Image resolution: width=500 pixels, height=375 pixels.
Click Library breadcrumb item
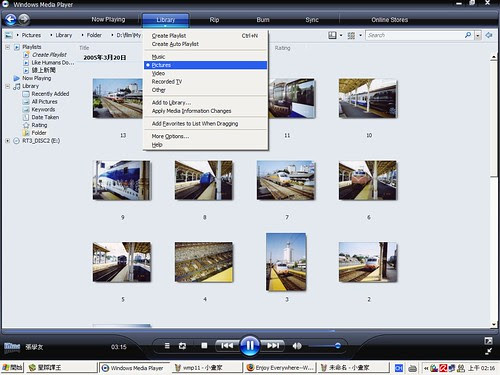point(63,35)
